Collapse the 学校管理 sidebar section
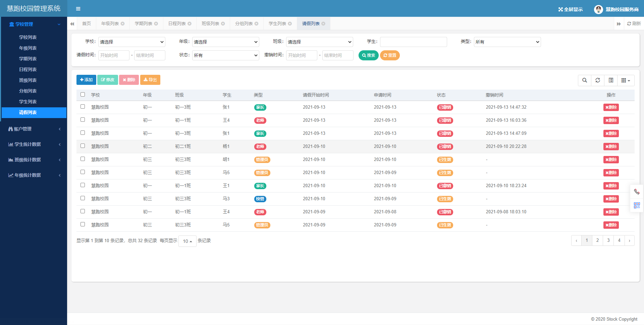The image size is (644, 325). click(34, 24)
